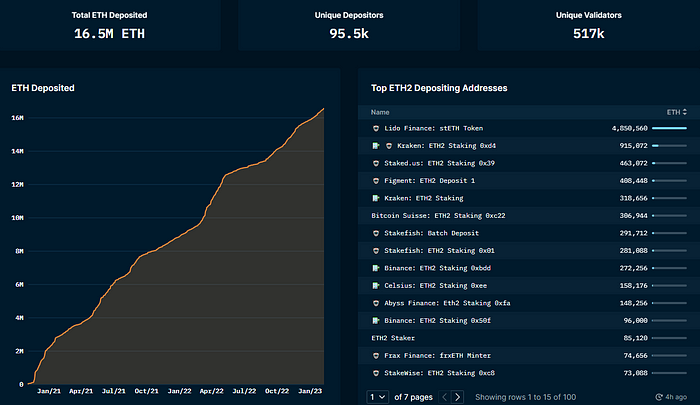Click the ETH Deposited chart title

pos(43,88)
